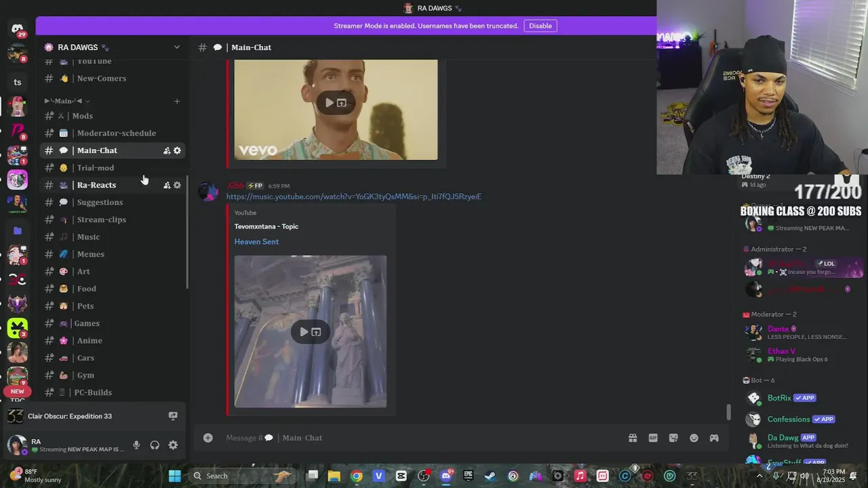Click the plus attach button in message bar
The height and width of the screenshot is (488, 868).
208,438
